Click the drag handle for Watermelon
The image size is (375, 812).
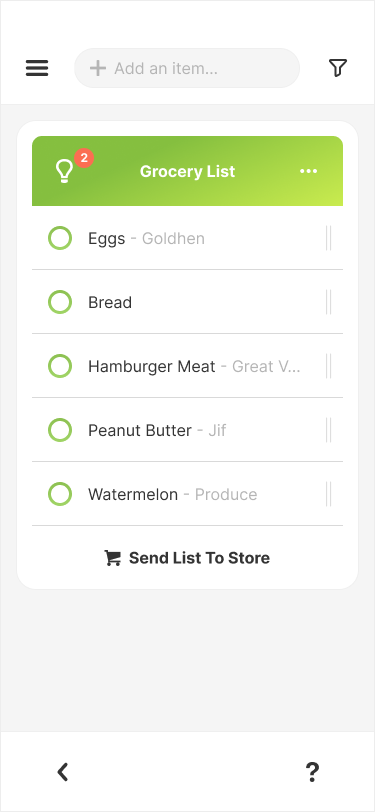pyautogui.click(x=328, y=494)
